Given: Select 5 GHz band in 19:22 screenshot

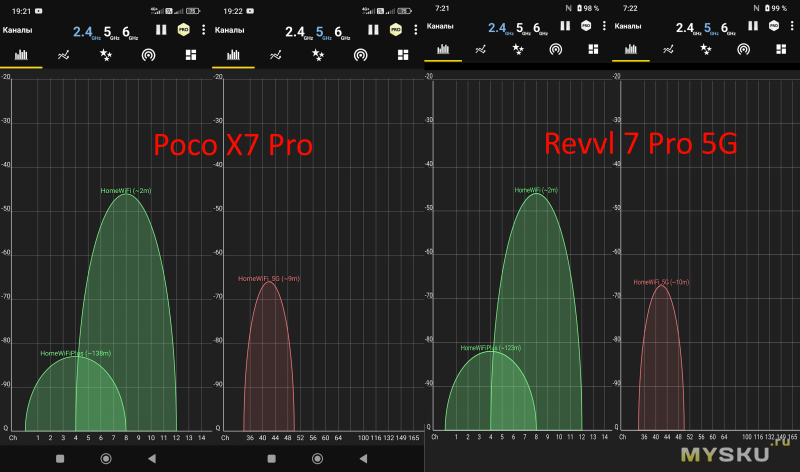Looking at the screenshot, I should click(x=323, y=33).
